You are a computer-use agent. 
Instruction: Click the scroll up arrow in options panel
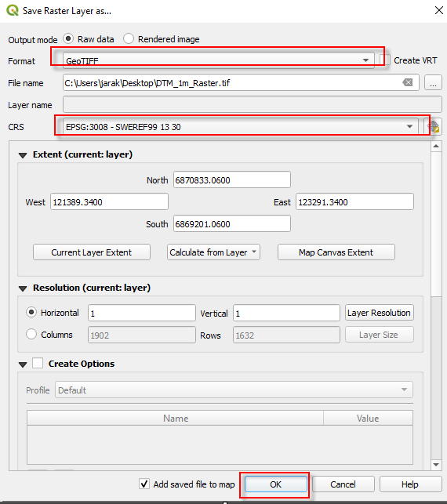pos(436,147)
